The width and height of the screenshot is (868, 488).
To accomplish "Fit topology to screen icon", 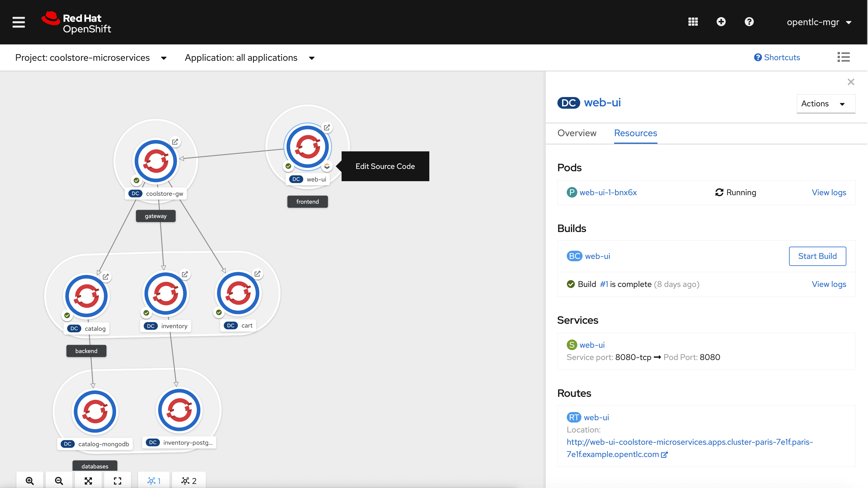I will coord(88,481).
